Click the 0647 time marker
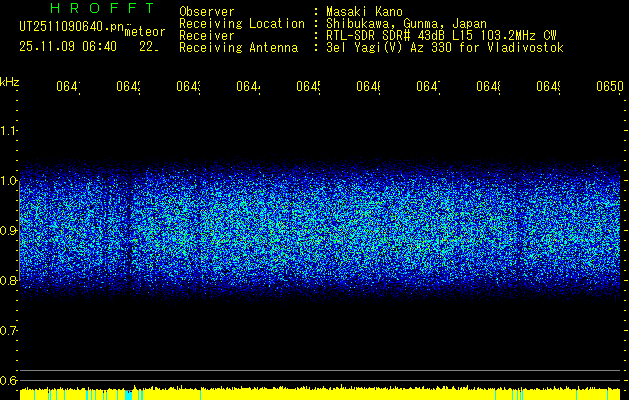 (x=428, y=87)
